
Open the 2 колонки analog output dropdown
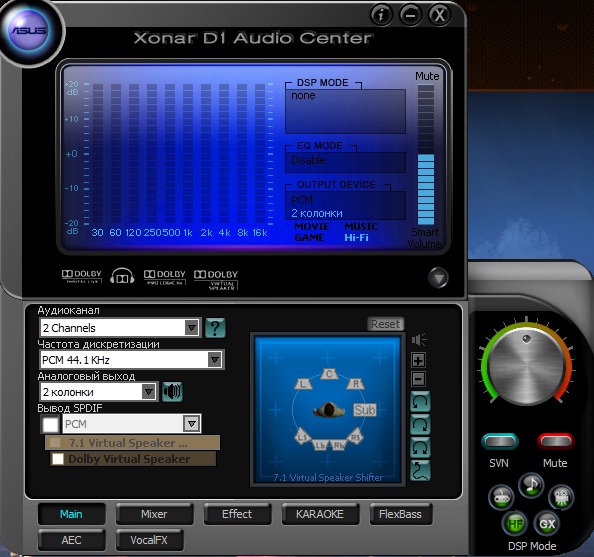tap(98, 391)
